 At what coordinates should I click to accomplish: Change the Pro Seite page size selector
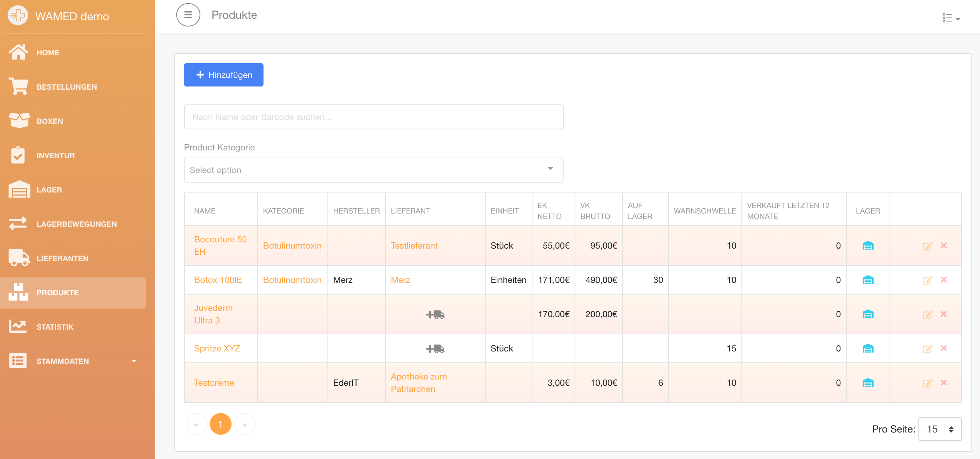940,429
